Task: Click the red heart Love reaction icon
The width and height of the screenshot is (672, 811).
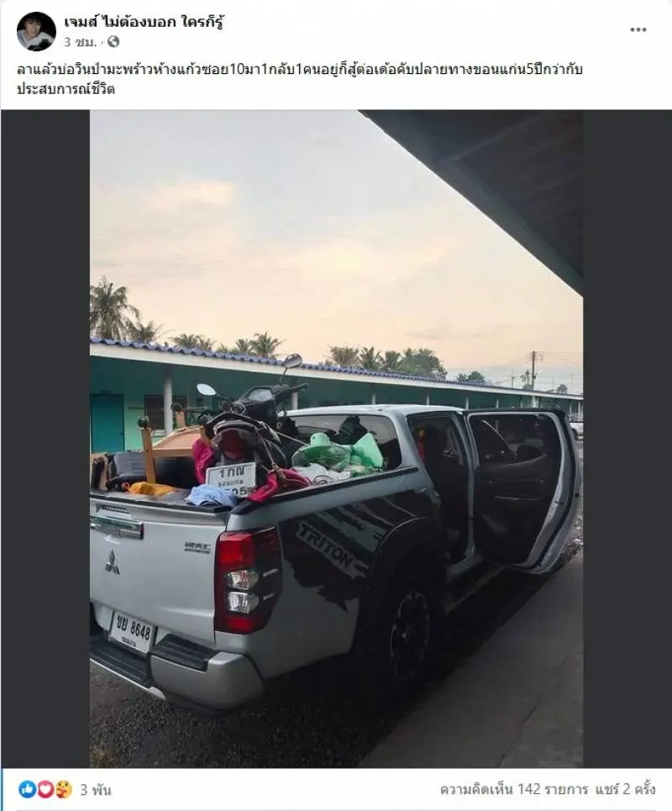Action: point(45,789)
